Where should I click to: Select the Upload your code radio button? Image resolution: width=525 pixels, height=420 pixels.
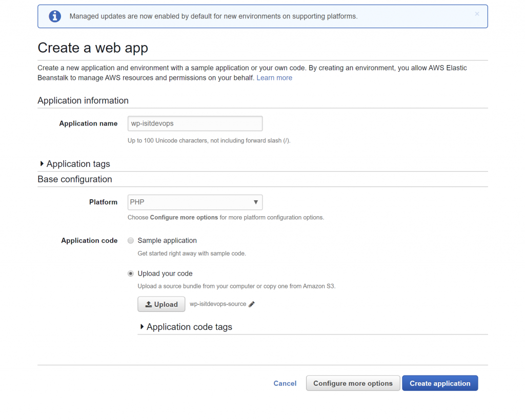click(131, 274)
